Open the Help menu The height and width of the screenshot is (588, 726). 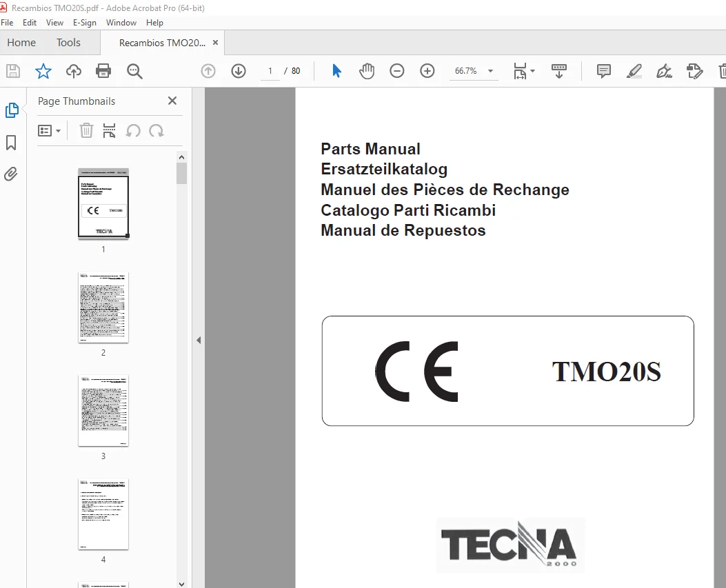154,22
